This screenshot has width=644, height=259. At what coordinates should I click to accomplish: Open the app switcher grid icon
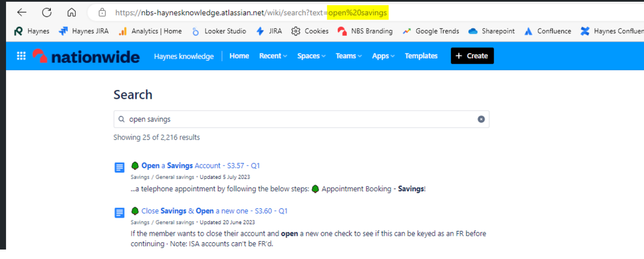(21, 56)
